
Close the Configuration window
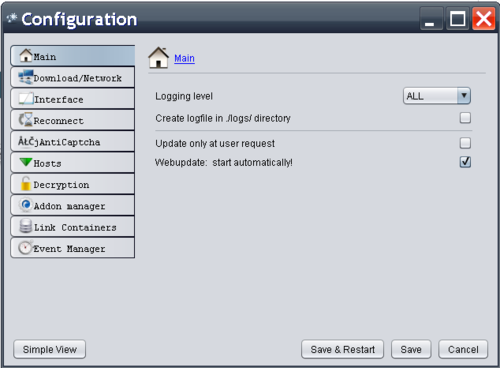(x=484, y=19)
